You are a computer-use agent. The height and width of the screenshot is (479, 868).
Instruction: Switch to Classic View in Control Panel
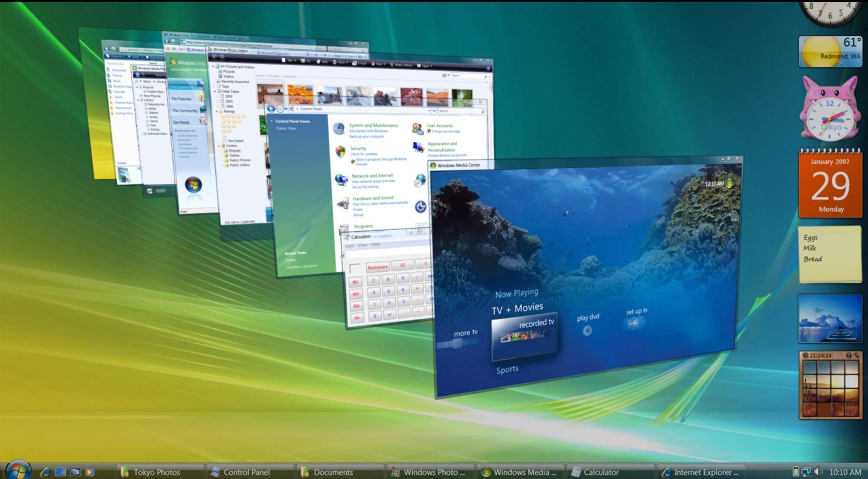click(x=286, y=128)
